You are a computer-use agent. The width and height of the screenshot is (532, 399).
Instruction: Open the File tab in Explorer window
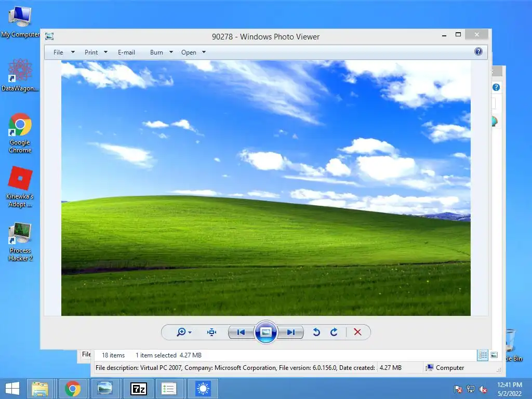(x=86, y=354)
